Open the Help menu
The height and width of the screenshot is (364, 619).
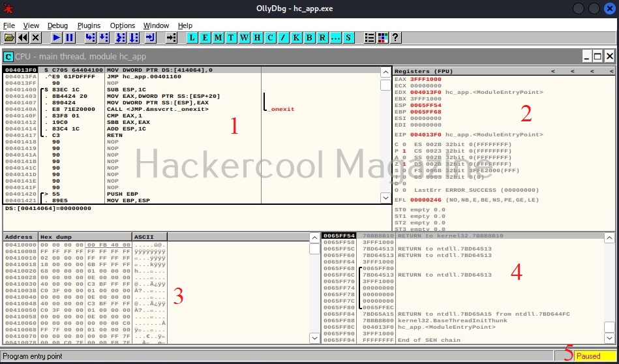[185, 25]
